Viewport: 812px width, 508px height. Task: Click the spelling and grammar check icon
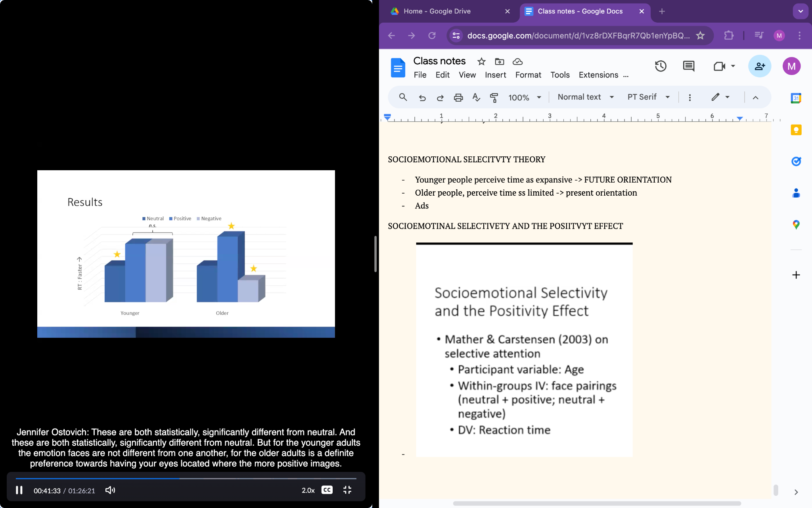click(476, 97)
